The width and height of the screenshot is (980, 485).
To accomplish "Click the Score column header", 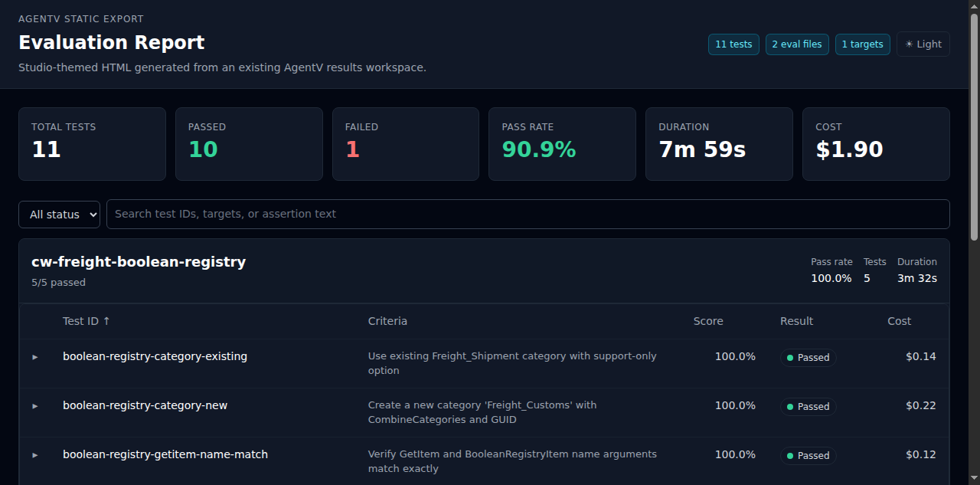I will click(707, 320).
